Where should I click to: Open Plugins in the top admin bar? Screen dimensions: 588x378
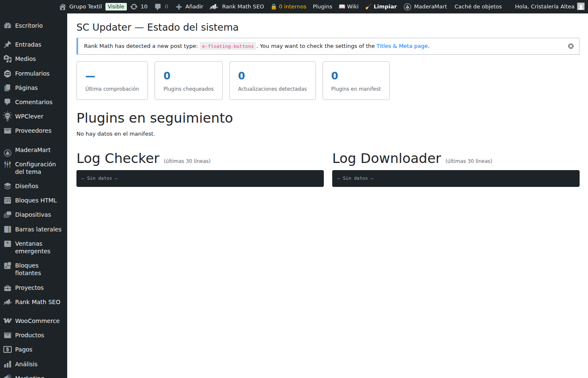point(322,7)
